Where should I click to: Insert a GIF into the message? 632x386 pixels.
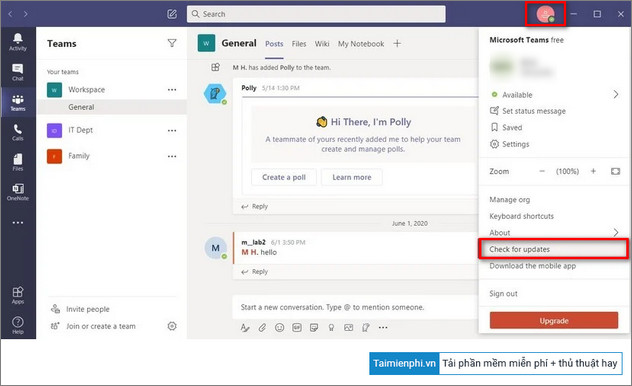pyautogui.click(x=297, y=328)
